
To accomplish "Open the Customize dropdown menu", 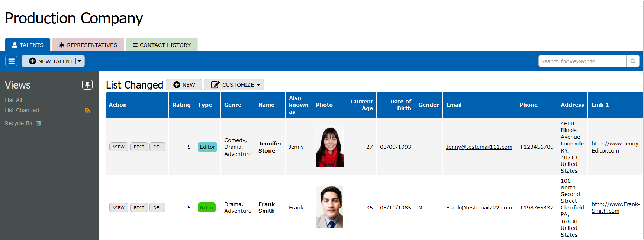I will point(234,85).
